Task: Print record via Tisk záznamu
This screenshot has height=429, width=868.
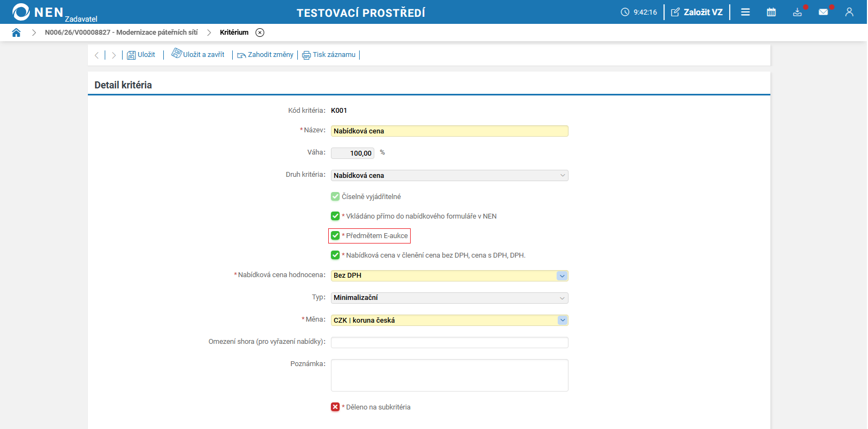Action: click(x=329, y=55)
